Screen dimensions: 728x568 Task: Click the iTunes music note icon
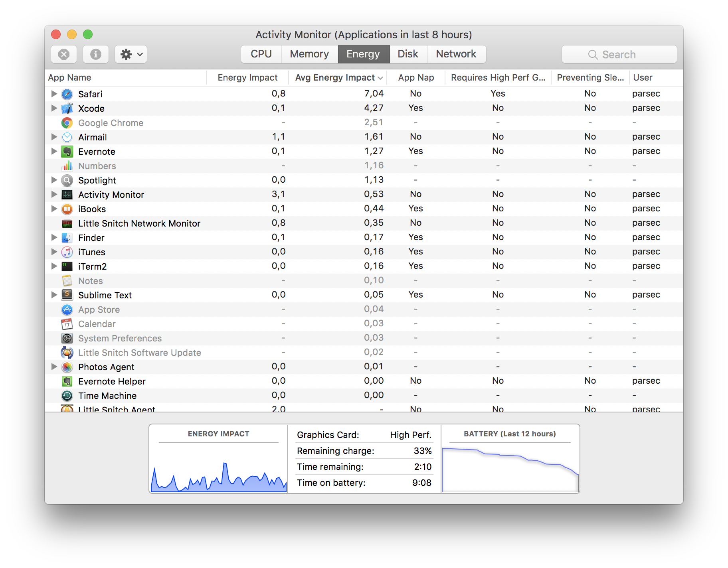(67, 252)
